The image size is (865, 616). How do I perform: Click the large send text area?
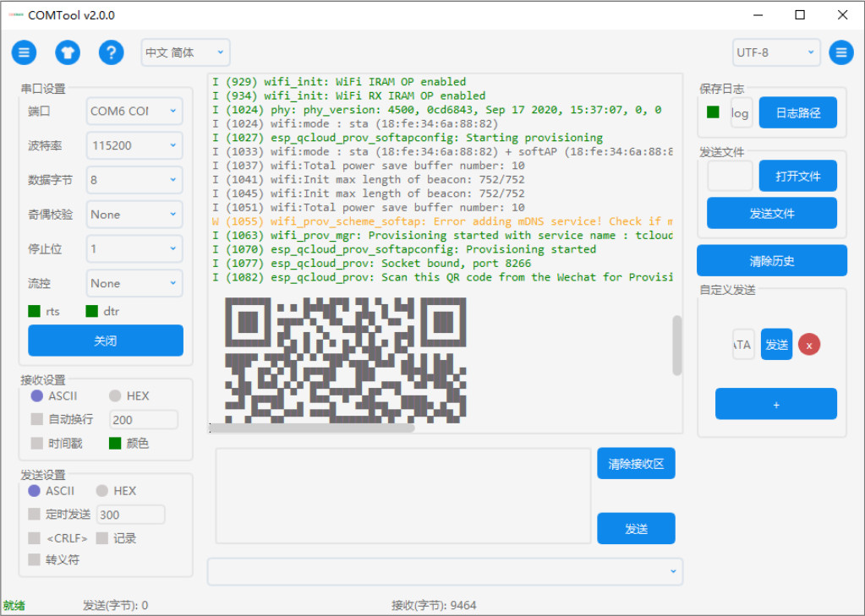point(403,496)
